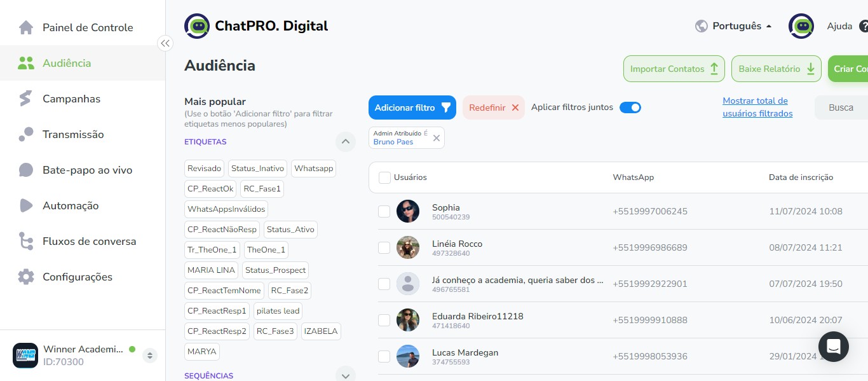Open Automação menu item

(83, 205)
